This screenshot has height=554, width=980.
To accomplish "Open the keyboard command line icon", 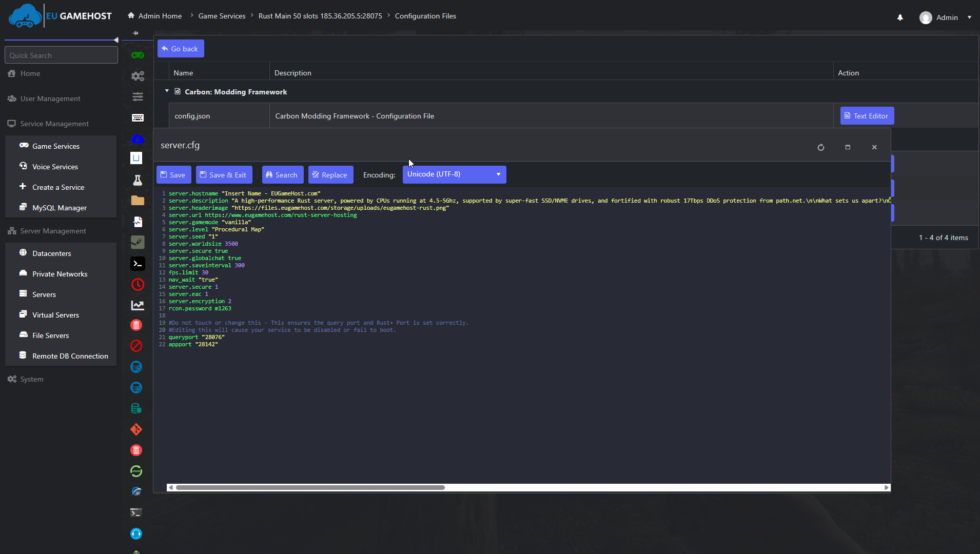I will [x=137, y=118].
